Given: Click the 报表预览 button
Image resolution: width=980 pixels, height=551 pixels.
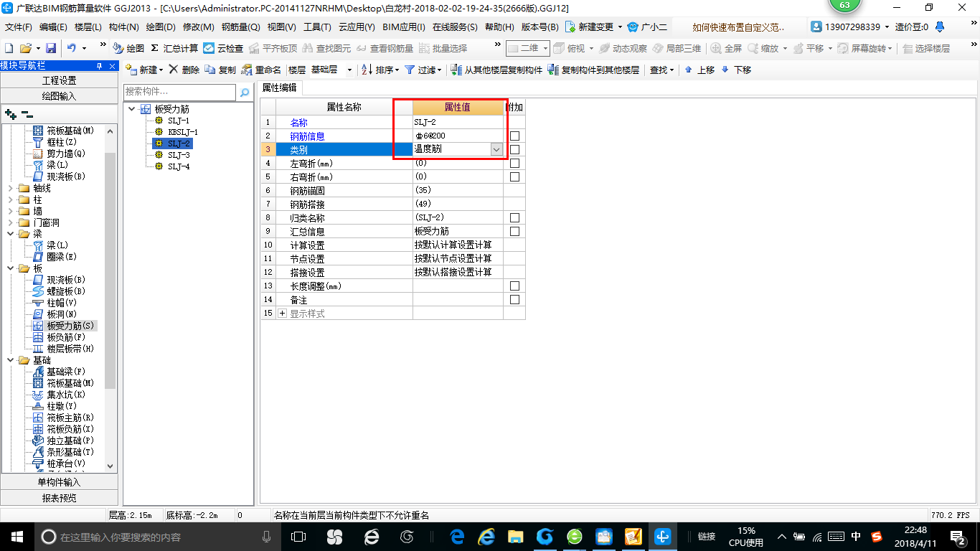Looking at the screenshot, I should click(x=60, y=497).
